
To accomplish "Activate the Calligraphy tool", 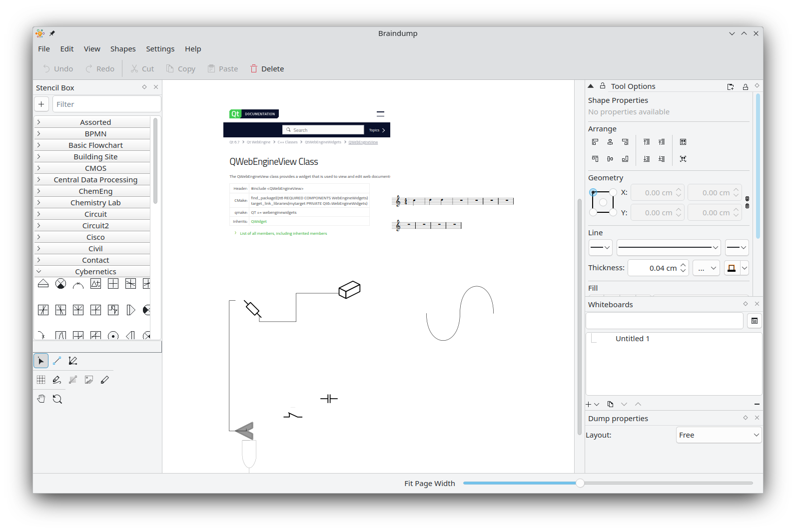I will point(57,380).
